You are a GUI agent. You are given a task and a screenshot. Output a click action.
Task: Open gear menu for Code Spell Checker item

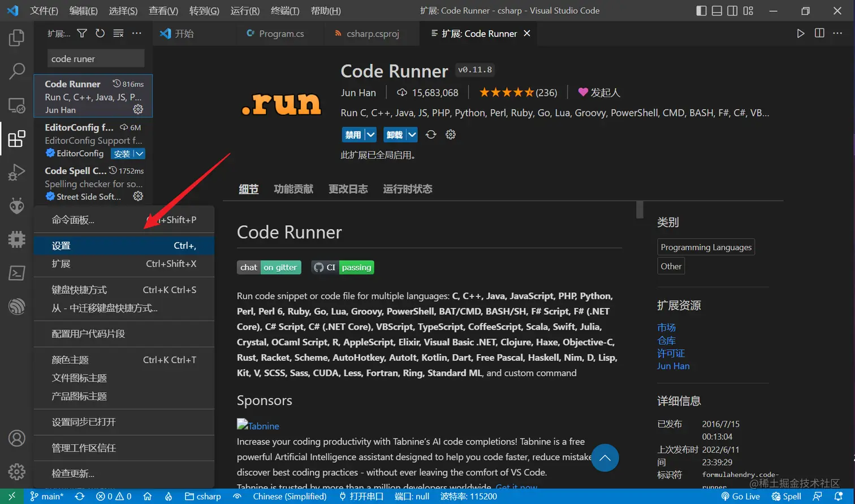click(x=138, y=196)
